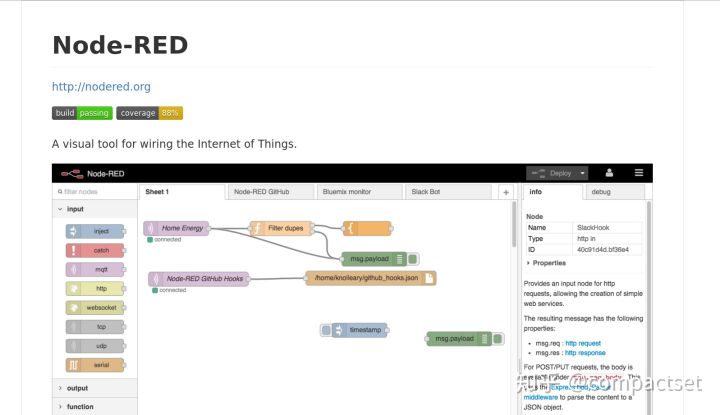Select the websocket palette node
This screenshot has height=415, width=720.
[95, 308]
